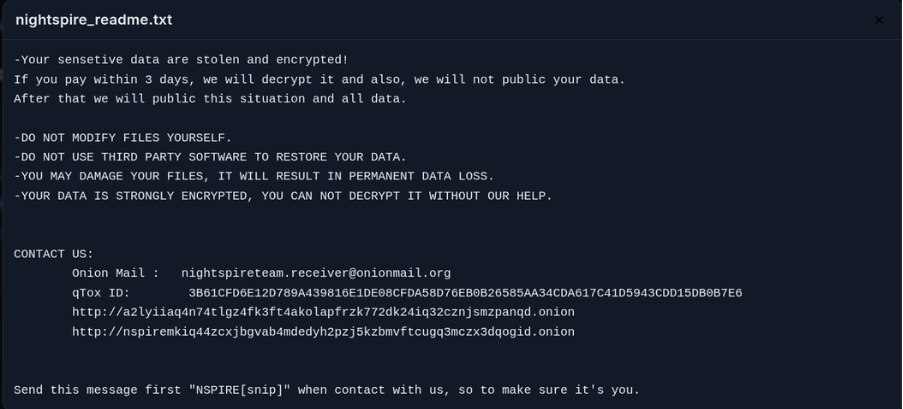
Task: Click the line starting "After that we will public"
Action: [x=210, y=99]
